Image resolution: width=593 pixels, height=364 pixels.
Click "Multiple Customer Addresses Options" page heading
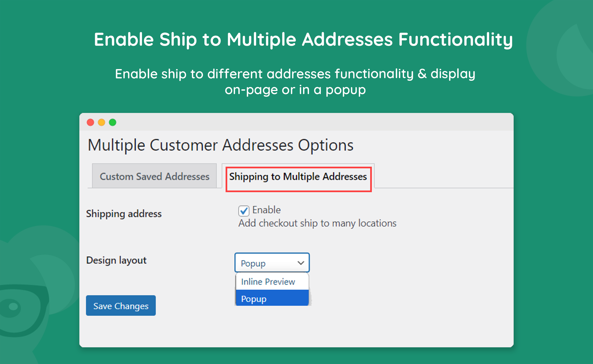(221, 145)
